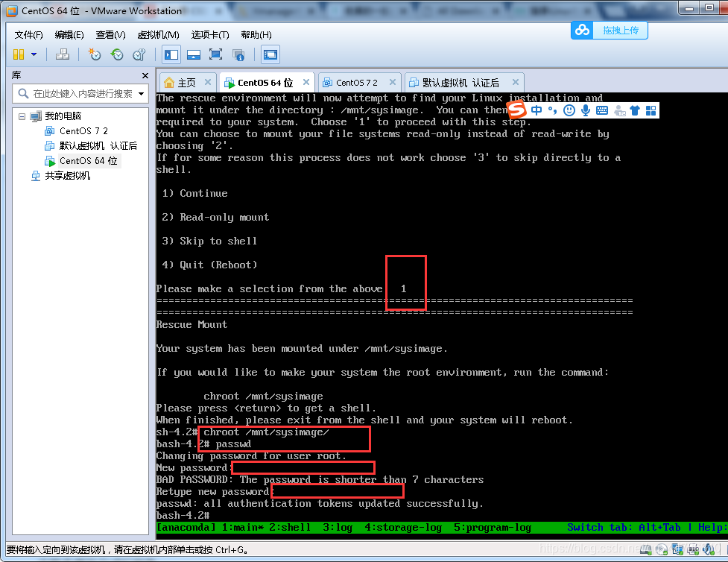Select CentOS 7 2 in the library tree

83,131
